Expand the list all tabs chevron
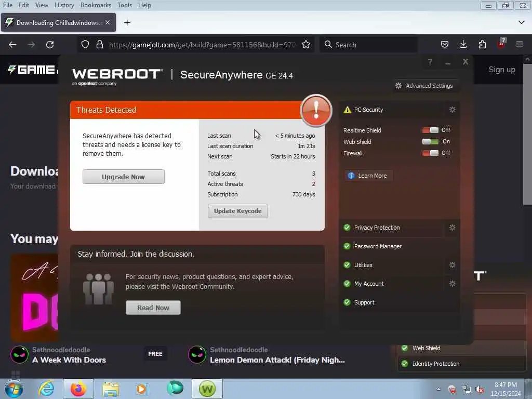This screenshot has height=399, width=532. 522,22
